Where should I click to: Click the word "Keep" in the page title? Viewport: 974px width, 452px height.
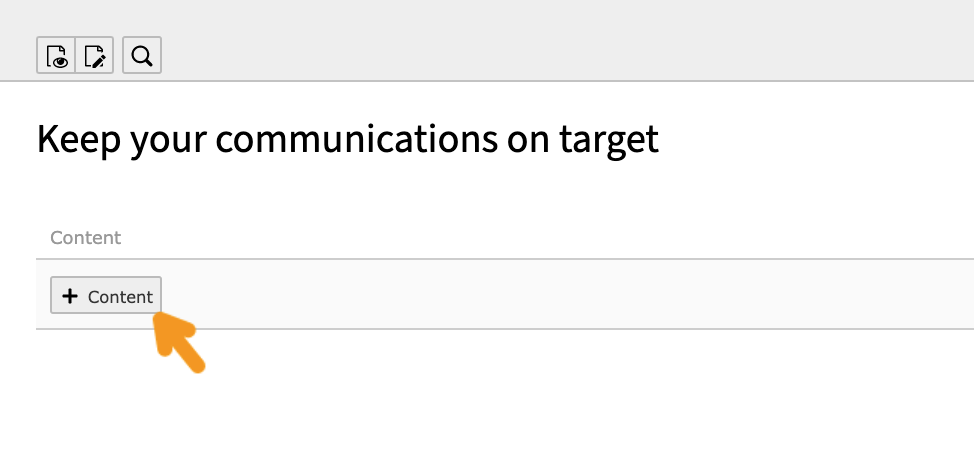pyautogui.click(x=79, y=140)
